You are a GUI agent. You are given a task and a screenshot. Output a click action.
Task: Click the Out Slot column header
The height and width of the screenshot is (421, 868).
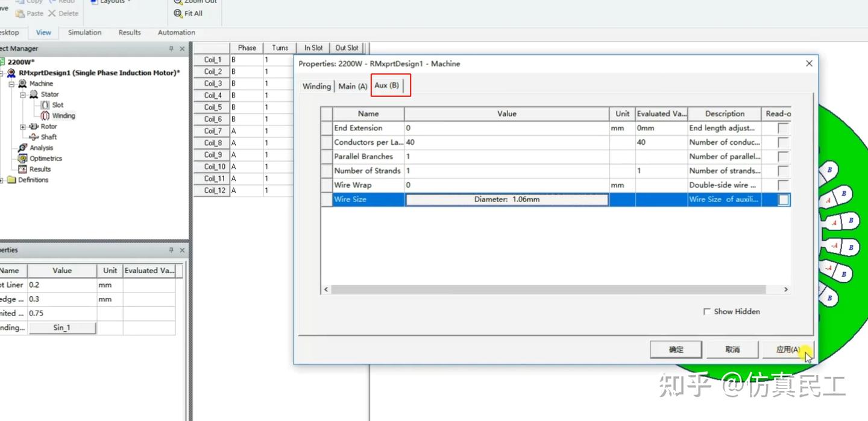347,48
